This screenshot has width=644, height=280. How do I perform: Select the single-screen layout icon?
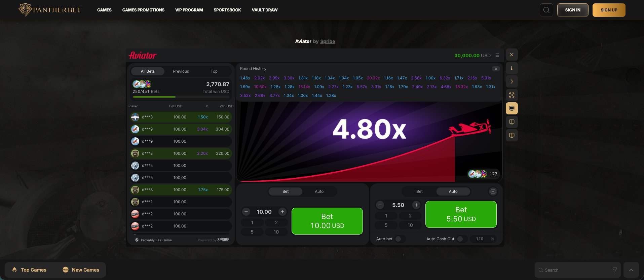click(512, 108)
